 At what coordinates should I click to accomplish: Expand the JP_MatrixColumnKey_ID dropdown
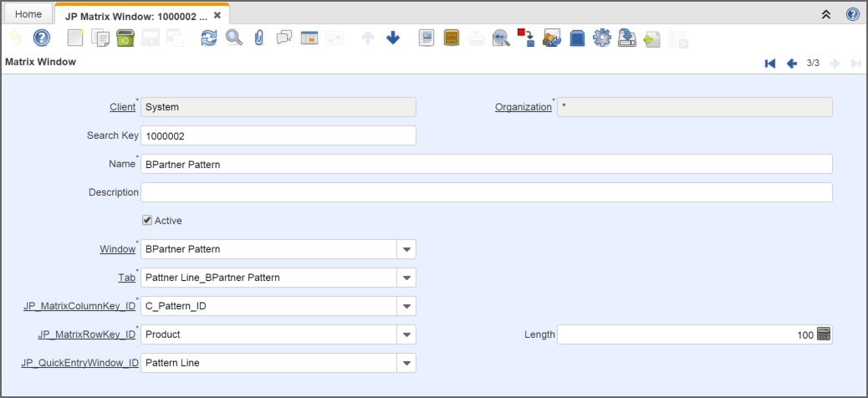point(406,306)
